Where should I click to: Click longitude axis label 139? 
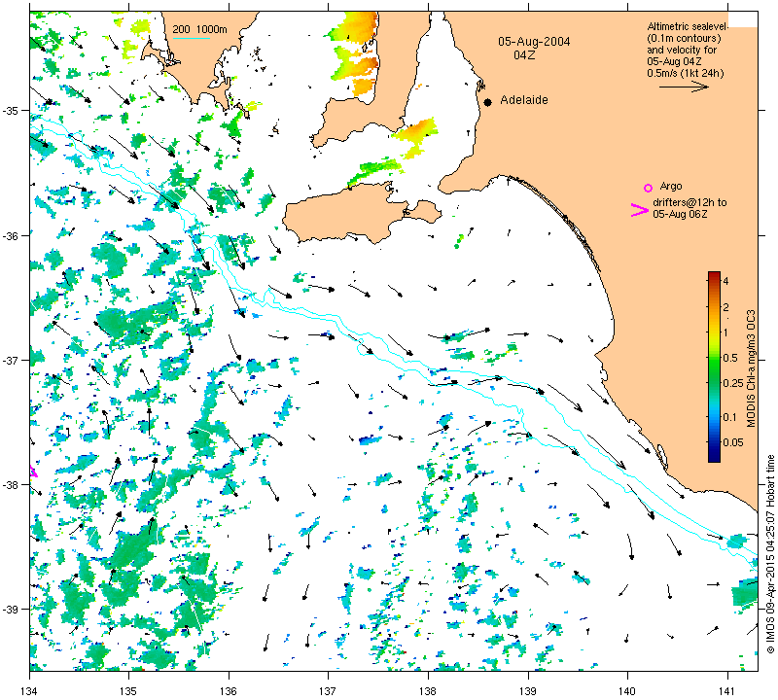point(528,690)
